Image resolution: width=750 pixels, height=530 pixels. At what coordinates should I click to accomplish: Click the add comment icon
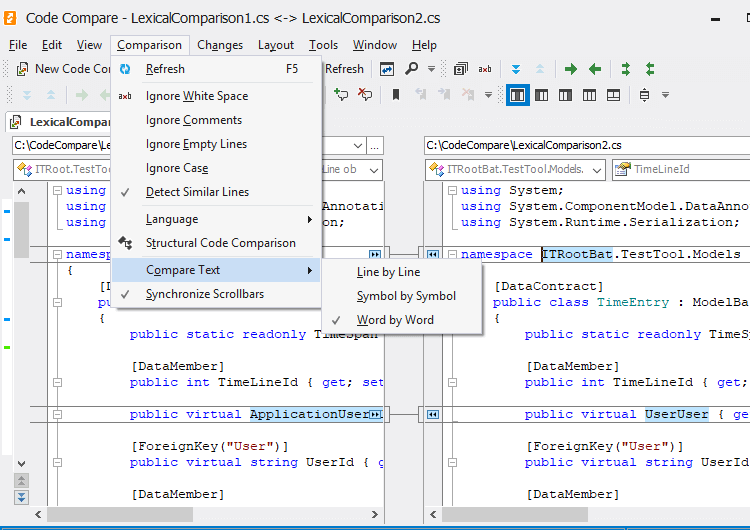(x=342, y=95)
